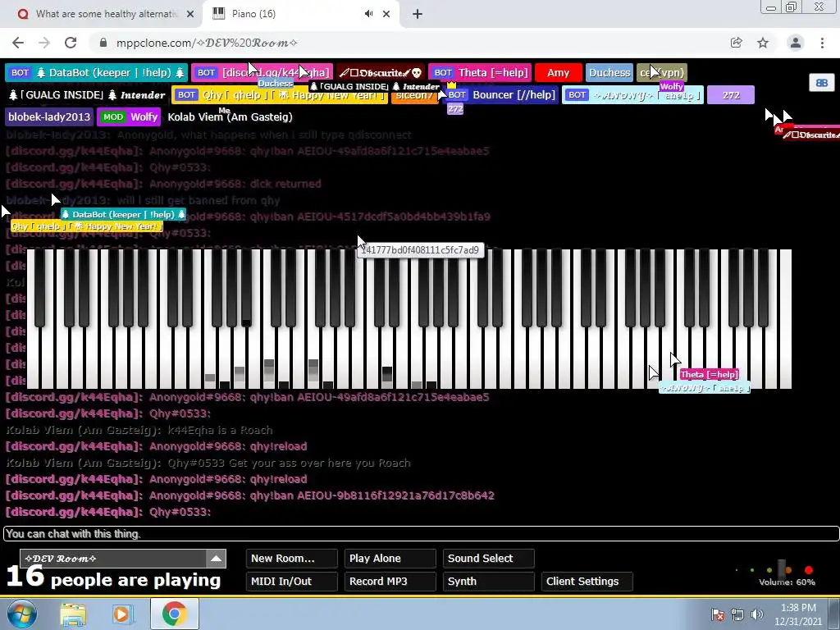The image size is (840, 630).
Task: Bookmark this page with star icon
Action: tap(763, 43)
